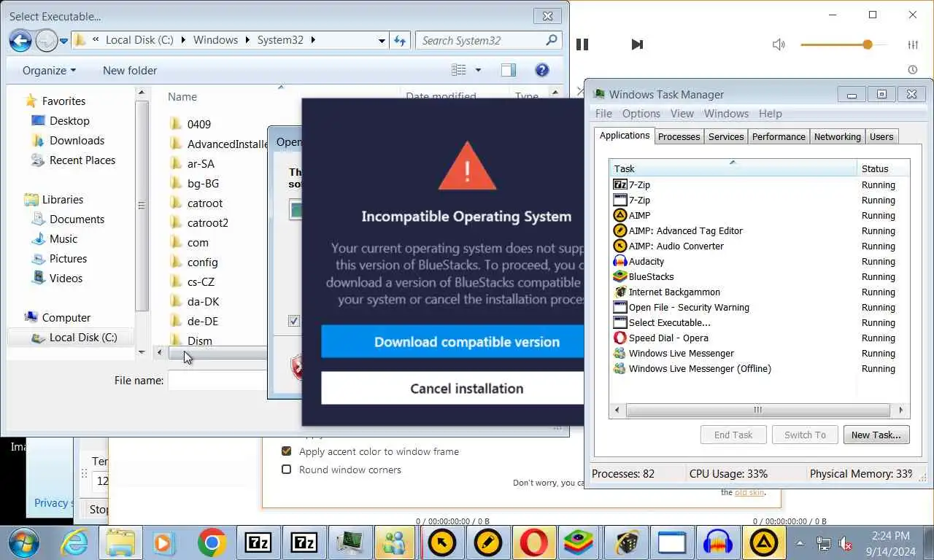Select the config folder
Viewport: 934px width, 560px height.
coord(202,262)
